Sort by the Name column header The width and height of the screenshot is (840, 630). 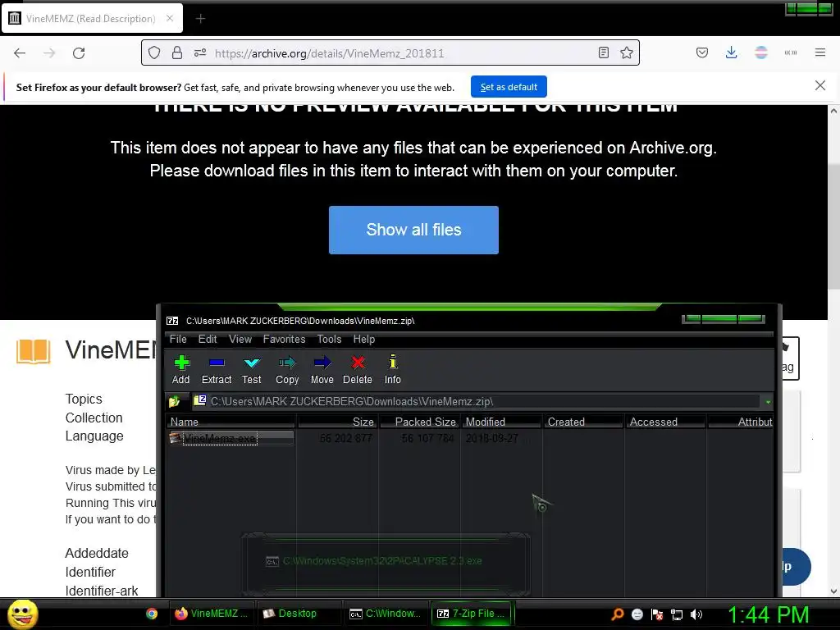pos(231,422)
